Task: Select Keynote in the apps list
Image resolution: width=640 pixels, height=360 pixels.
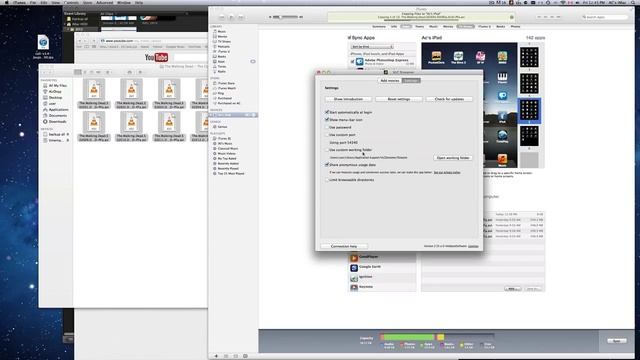Action: pos(382,287)
